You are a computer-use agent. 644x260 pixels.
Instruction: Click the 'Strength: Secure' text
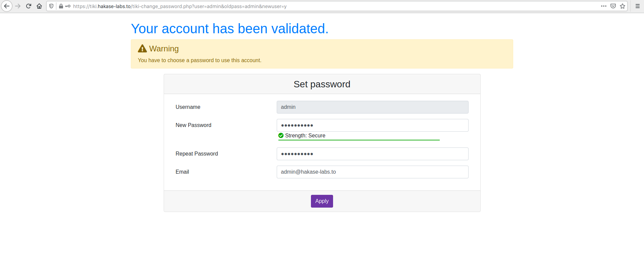point(305,135)
